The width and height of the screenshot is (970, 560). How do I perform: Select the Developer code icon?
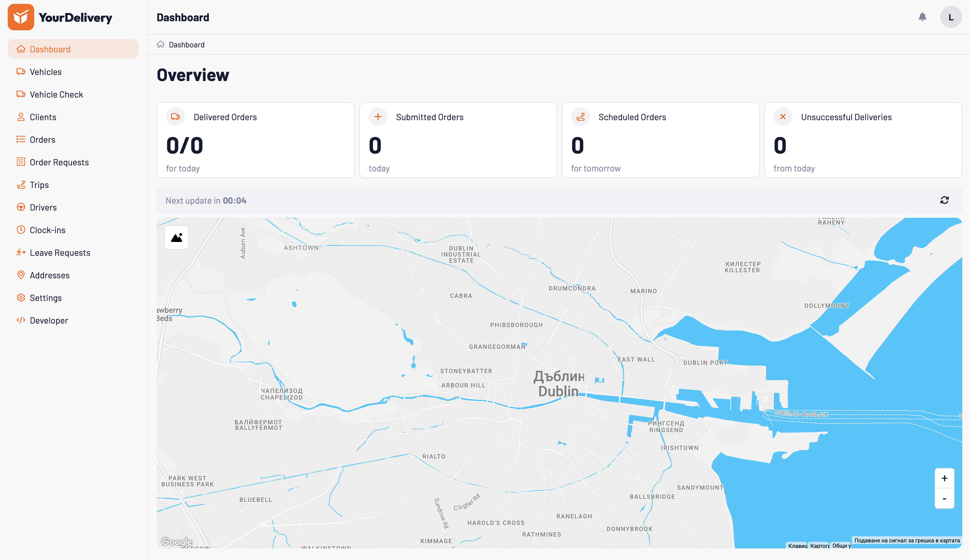coord(21,320)
